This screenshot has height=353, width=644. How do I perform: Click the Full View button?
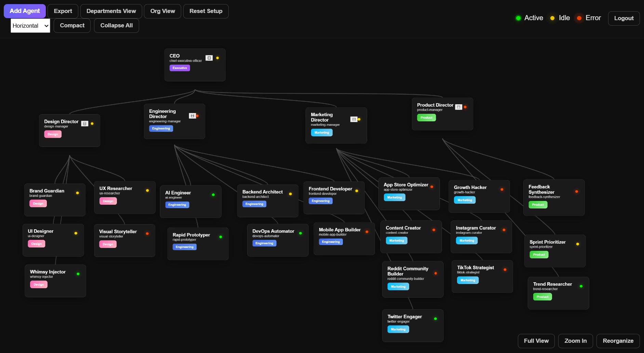[536, 341]
